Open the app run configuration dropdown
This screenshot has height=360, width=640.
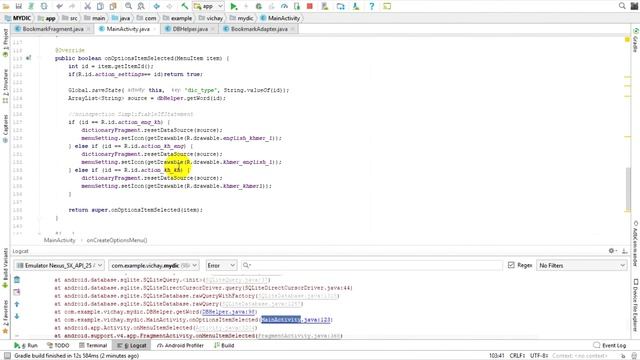click(209, 6)
